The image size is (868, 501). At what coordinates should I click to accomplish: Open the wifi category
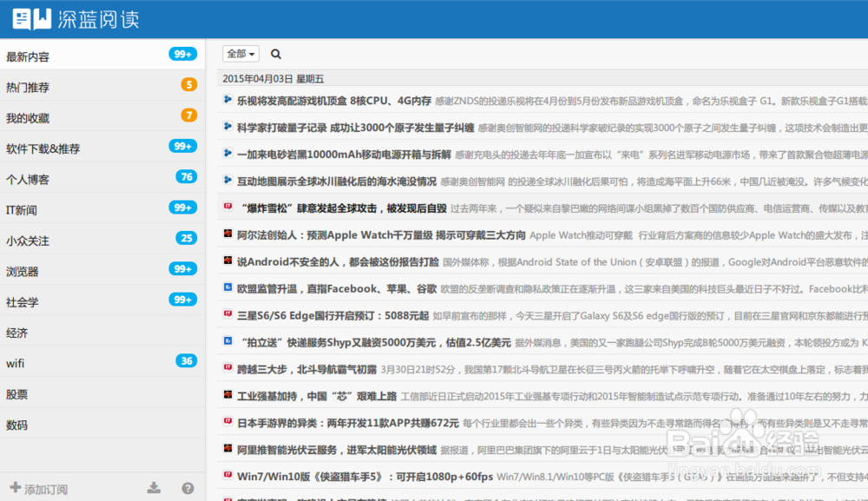click(x=102, y=361)
